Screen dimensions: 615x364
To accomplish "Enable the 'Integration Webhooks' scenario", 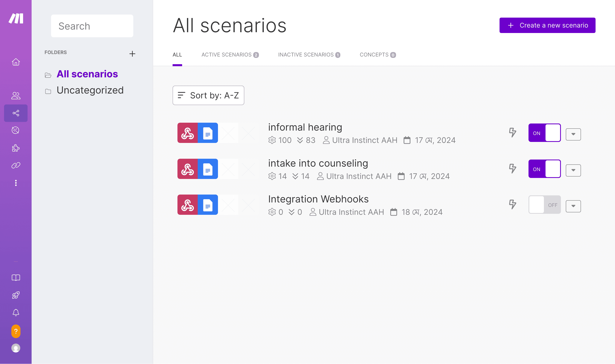I will coord(544,204).
